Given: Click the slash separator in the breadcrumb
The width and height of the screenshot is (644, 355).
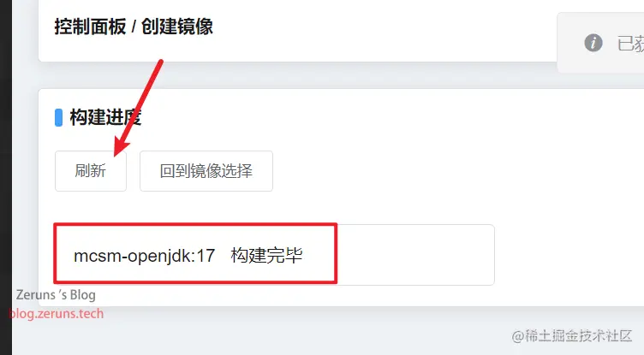Looking at the screenshot, I should tap(134, 27).
